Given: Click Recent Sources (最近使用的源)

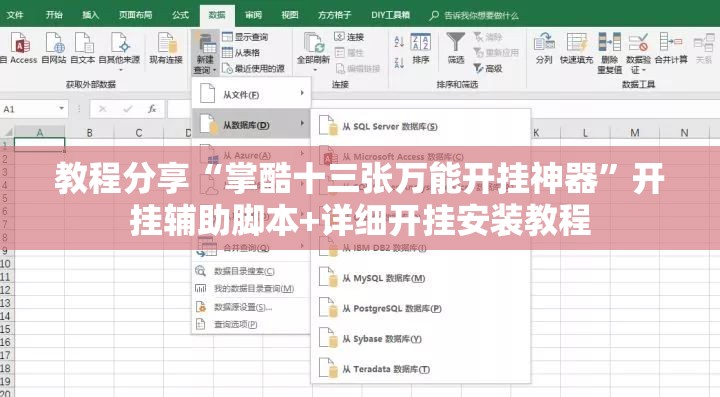Looking at the screenshot, I should coord(253,68).
